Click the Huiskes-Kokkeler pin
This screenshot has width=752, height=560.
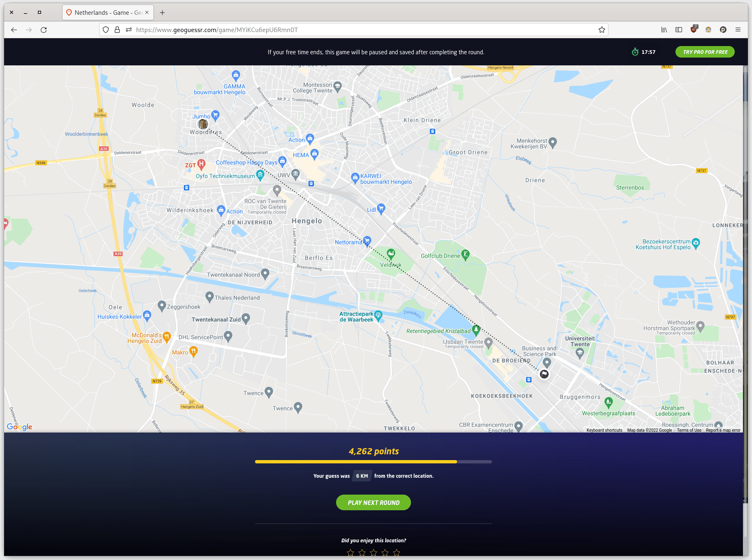pyautogui.click(x=147, y=315)
